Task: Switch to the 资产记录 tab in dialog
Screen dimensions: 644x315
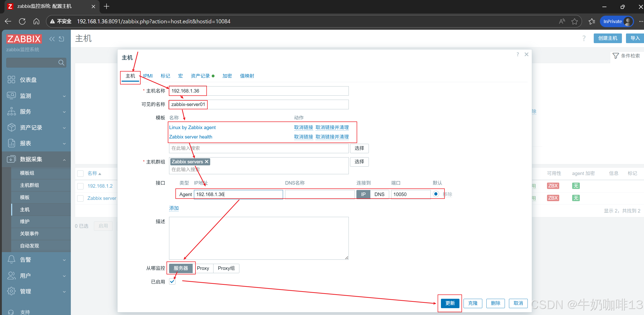Action: [x=200, y=76]
